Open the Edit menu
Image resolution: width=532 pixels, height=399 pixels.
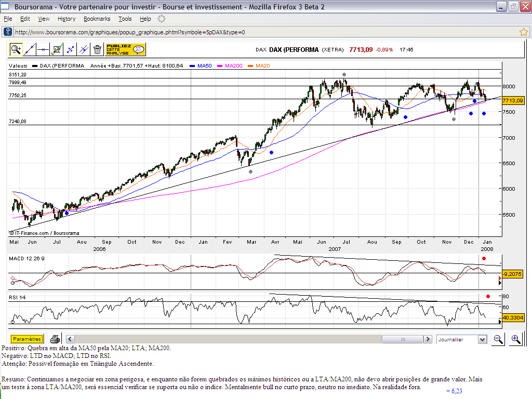tap(25, 19)
